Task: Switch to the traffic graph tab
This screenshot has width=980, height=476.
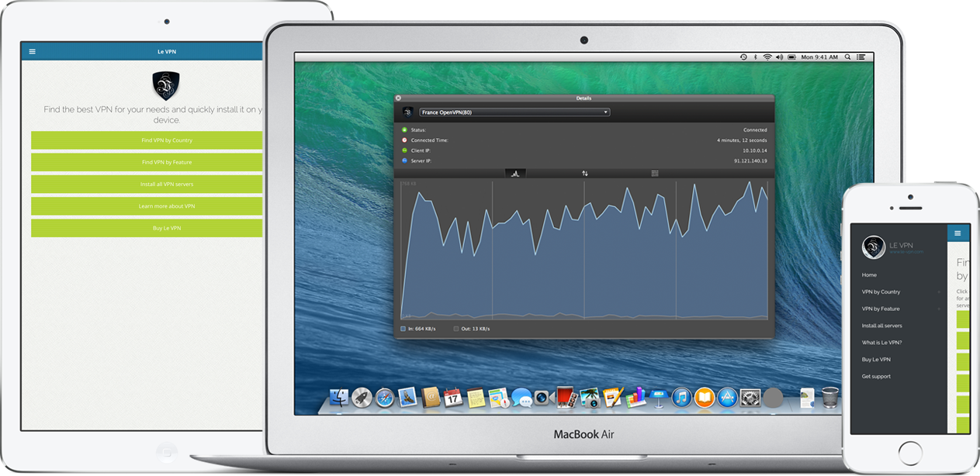Action: pyautogui.click(x=515, y=174)
